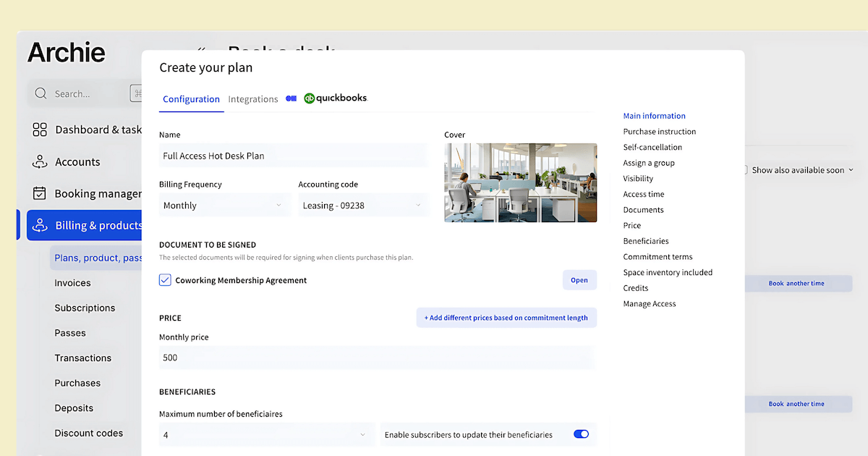
Task: Click the Dashboard grid icon in sidebar
Action: (x=40, y=130)
